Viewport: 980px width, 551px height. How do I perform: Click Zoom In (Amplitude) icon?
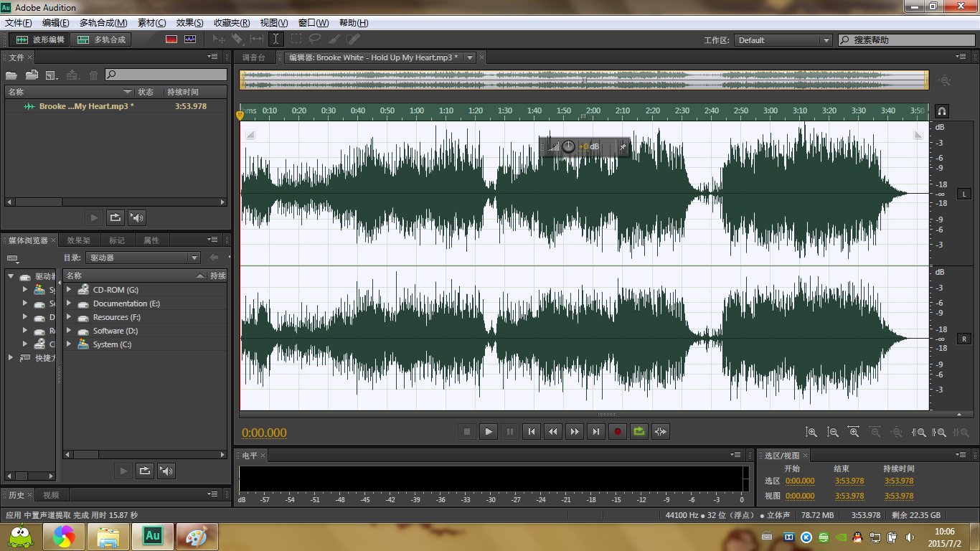811,432
